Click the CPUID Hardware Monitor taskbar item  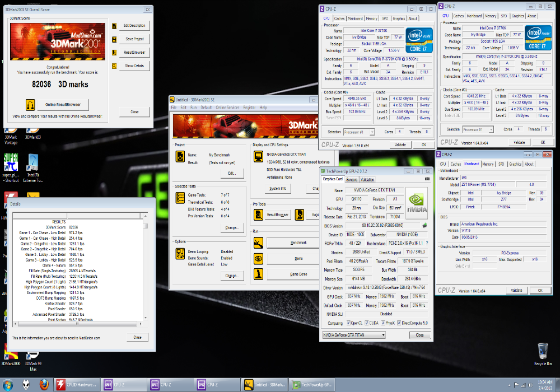click(77, 385)
